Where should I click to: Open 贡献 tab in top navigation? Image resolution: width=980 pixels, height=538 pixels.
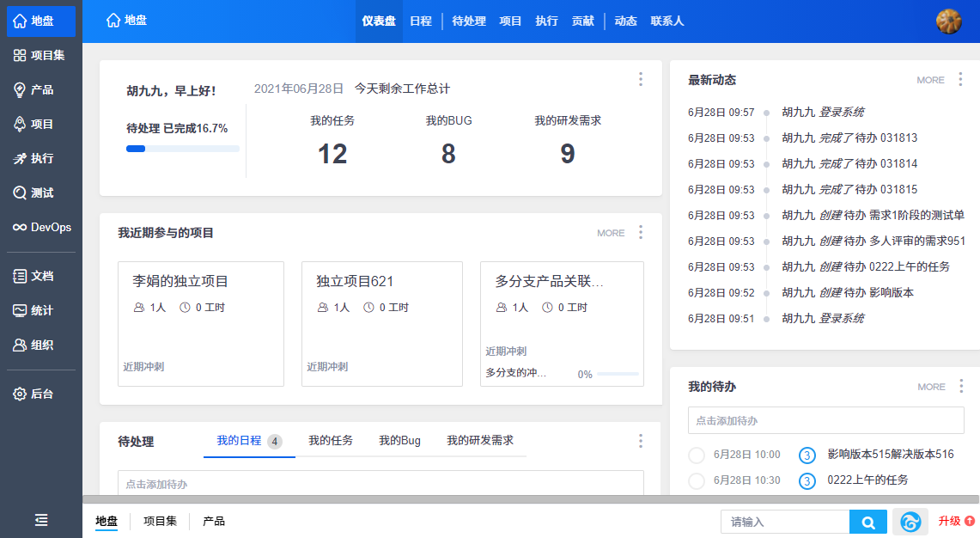coord(582,21)
